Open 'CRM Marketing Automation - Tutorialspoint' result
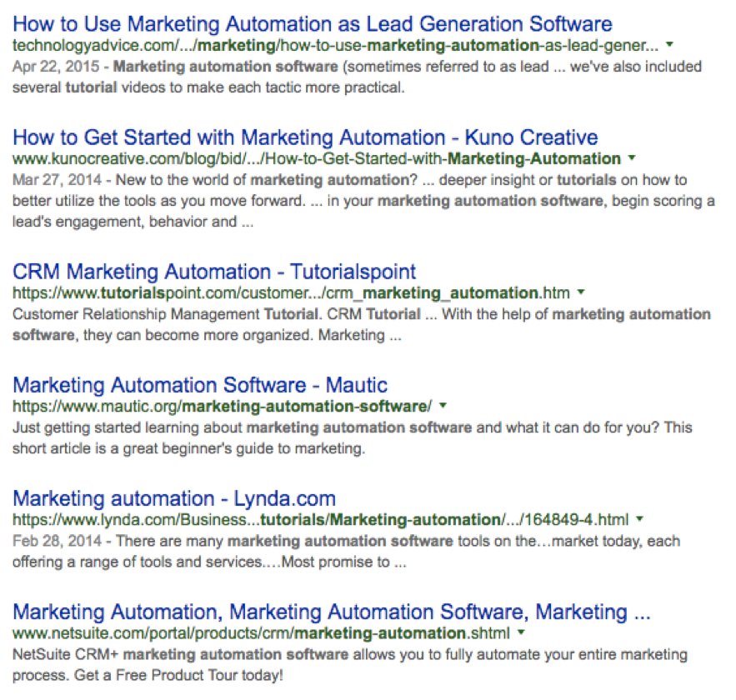 click(214, 272)
